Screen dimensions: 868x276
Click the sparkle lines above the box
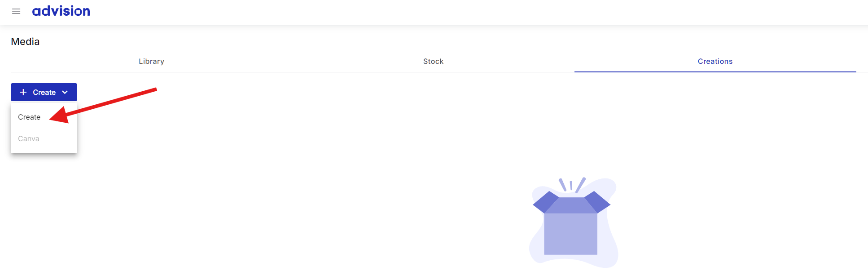tap(572, 185)
